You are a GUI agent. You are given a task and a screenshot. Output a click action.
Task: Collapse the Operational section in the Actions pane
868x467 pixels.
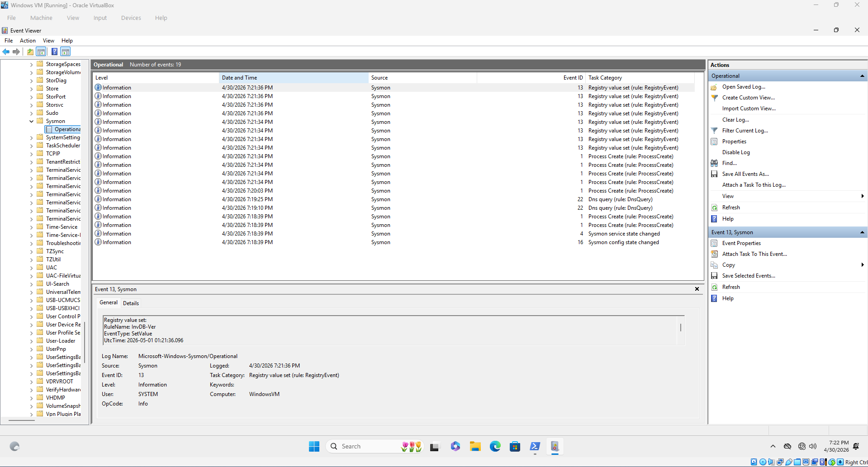tap(862, 76)
